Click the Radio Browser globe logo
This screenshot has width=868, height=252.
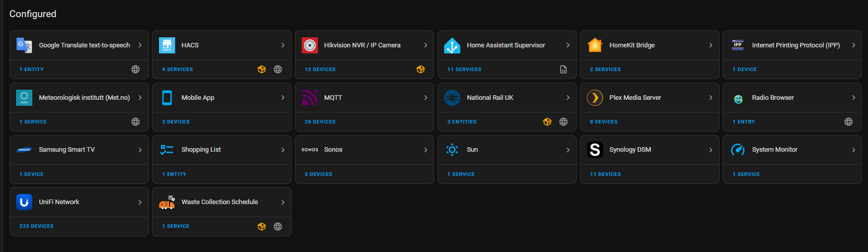tap(738, 99)
